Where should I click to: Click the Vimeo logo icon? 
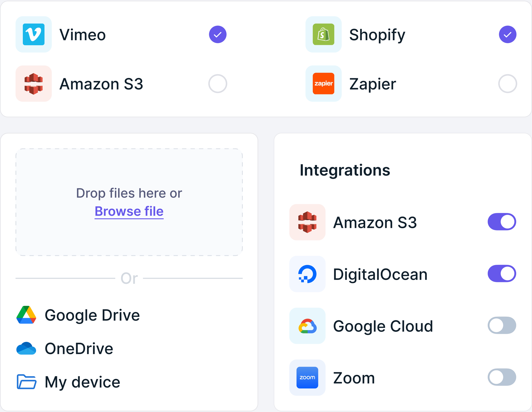point(34,34)
